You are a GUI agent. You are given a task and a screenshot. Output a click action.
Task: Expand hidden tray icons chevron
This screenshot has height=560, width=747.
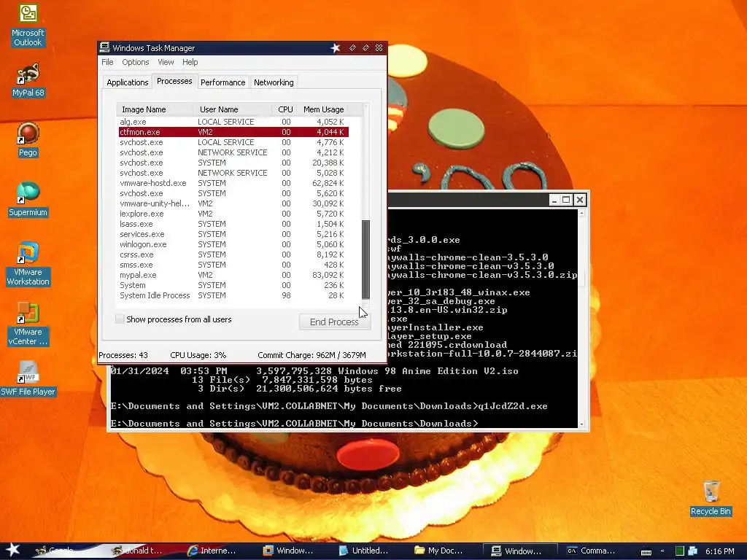662,551
